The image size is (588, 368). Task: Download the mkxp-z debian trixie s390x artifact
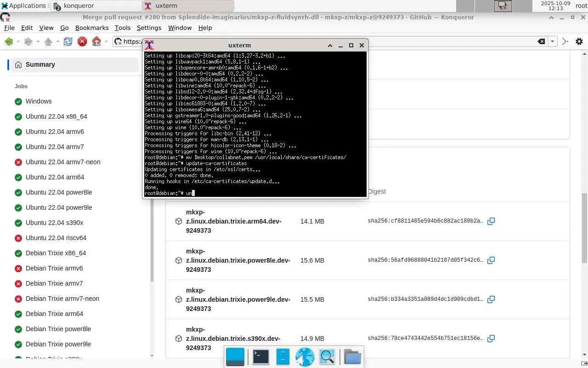233,339
